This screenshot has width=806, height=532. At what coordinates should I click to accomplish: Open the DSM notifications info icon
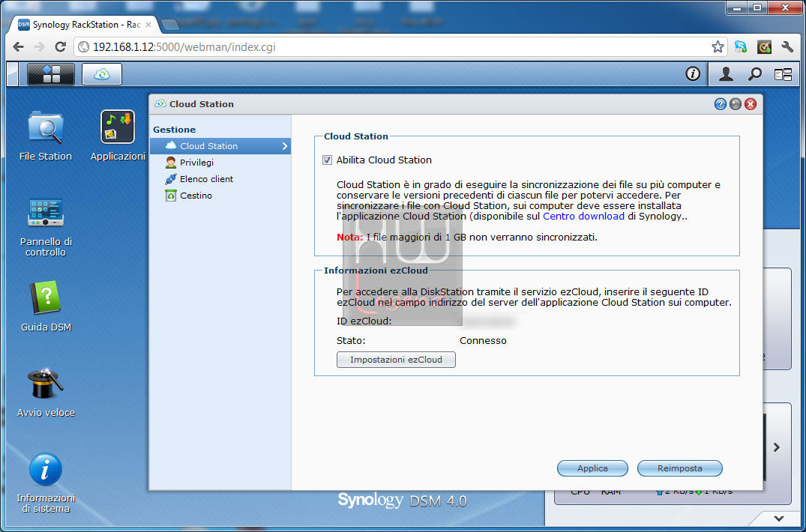[x=692, y=74]
